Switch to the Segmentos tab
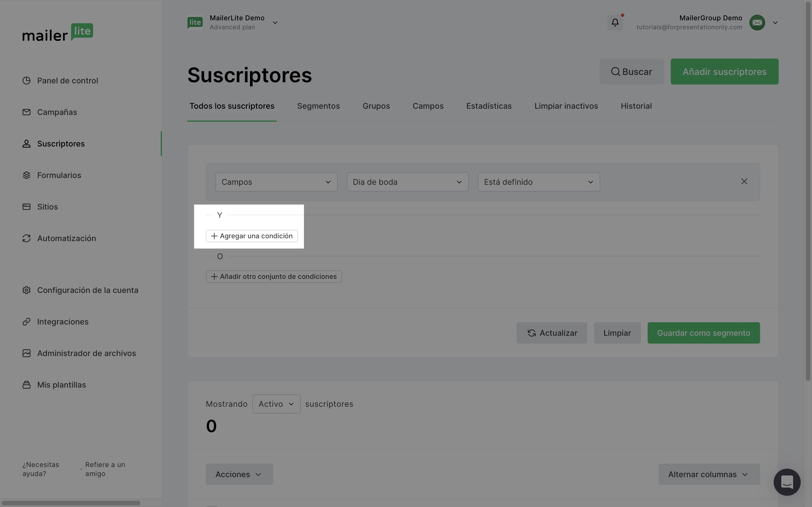Screen dimensions: 812x507 (x=318, y=106)
